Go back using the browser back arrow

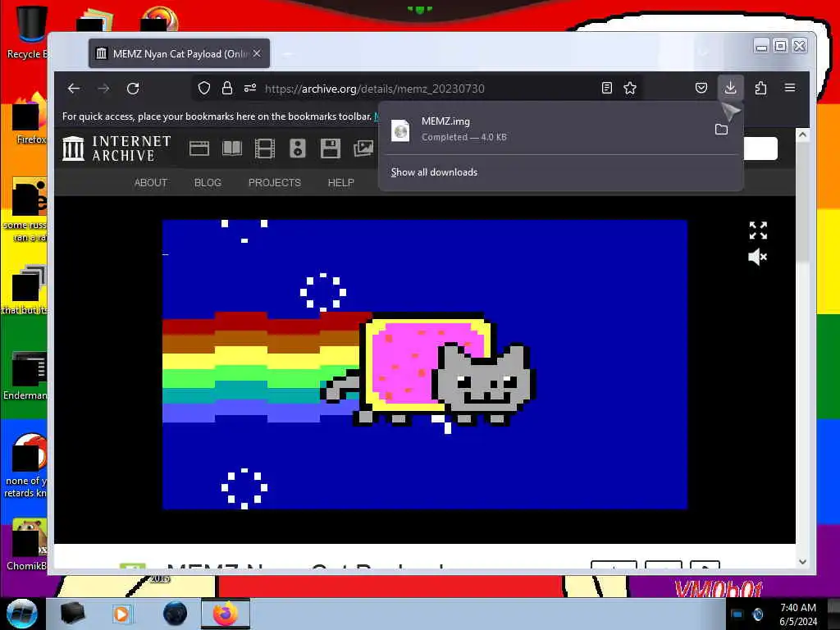73,89
